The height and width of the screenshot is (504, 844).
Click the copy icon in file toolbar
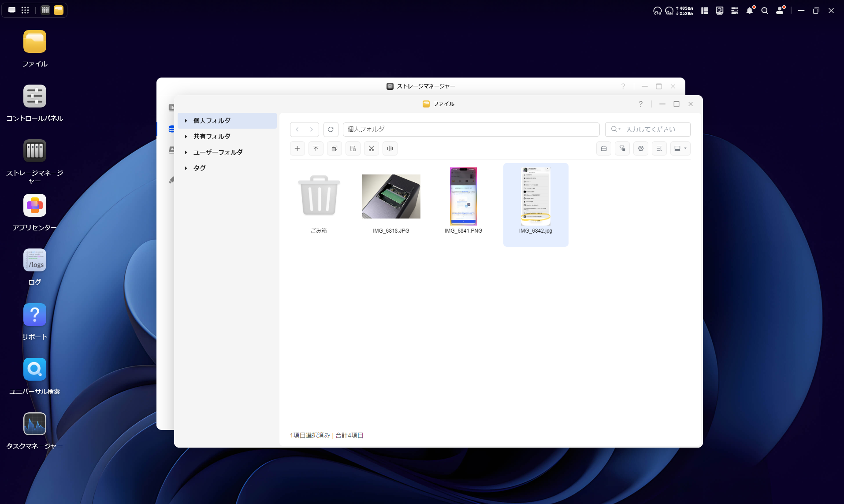pyautogui.click(x=335, y=148)
